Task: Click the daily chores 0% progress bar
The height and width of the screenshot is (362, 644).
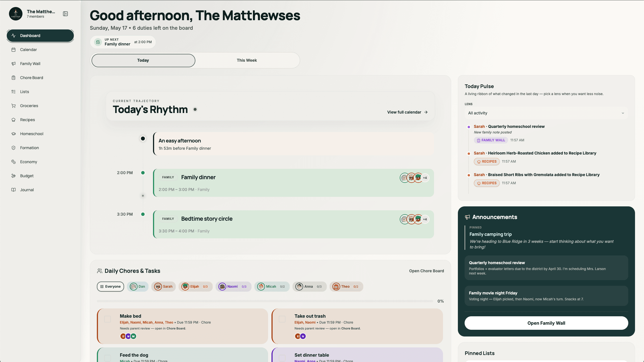Action: pos(265,301)
